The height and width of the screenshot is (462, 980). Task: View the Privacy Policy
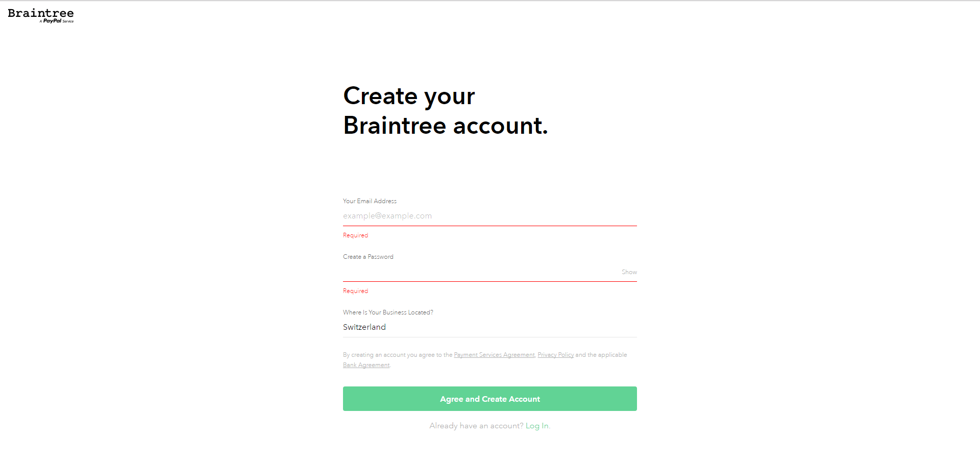[555, 354]
